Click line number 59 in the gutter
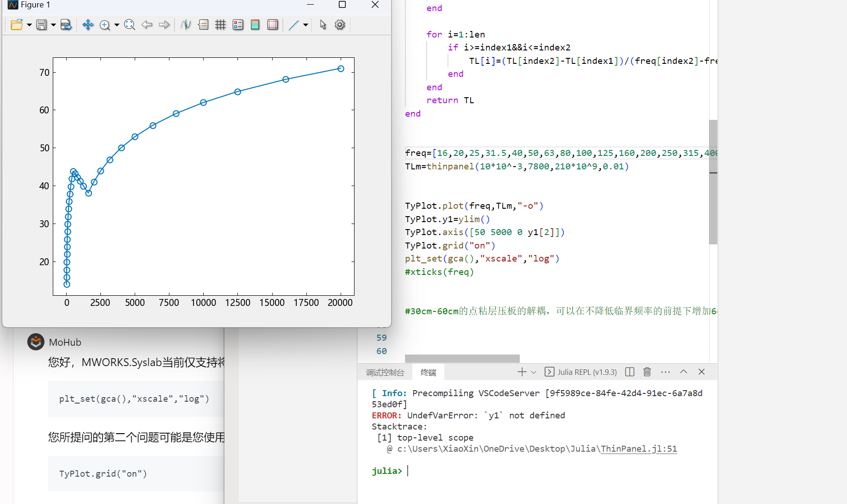 [x=381, y=338]
